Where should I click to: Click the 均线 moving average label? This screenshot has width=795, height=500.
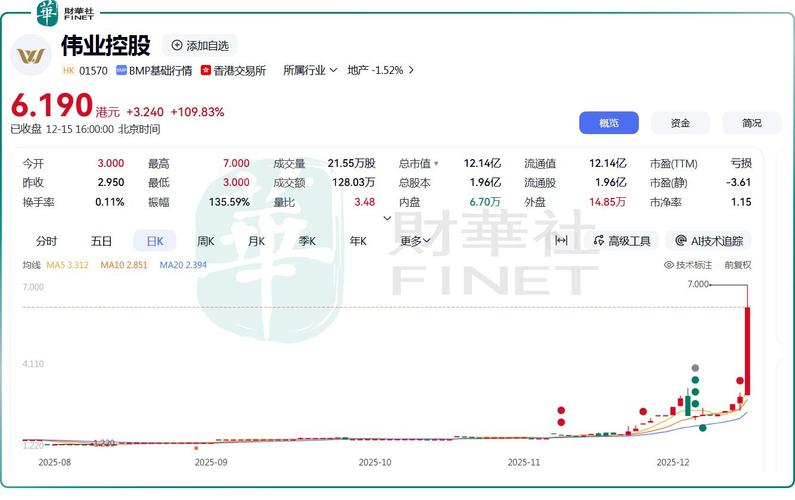(31, 265)
